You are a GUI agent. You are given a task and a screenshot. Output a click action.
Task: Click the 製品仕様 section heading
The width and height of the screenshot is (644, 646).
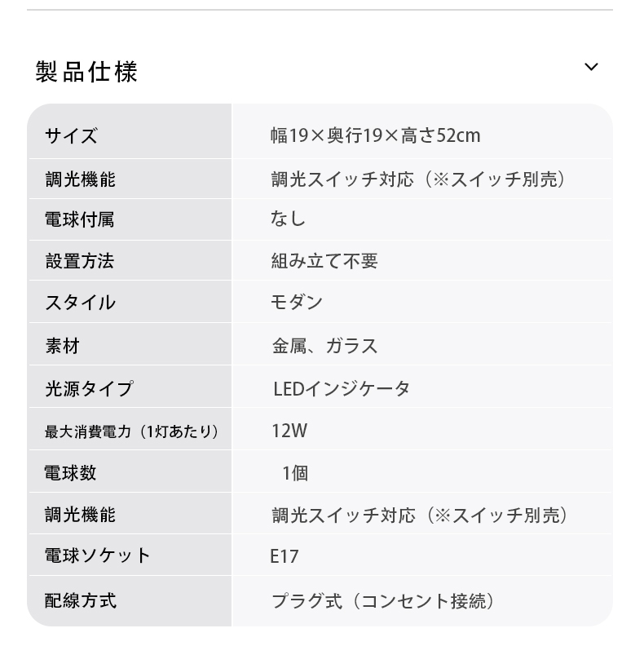(x=86, y=71)
